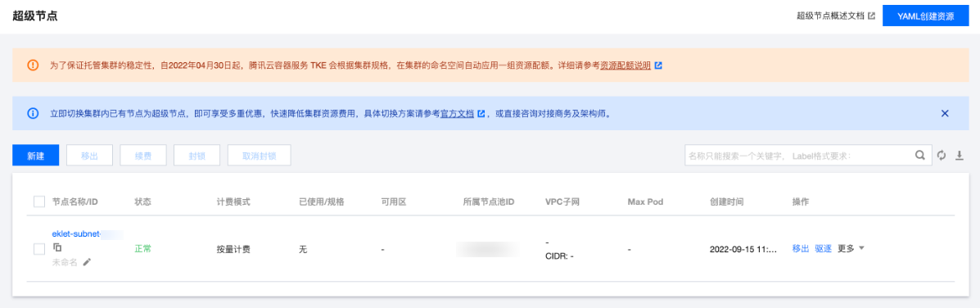Viewport: 980px width, 308px height.
Task: Download the node list
Action: (x=960, y=156)
